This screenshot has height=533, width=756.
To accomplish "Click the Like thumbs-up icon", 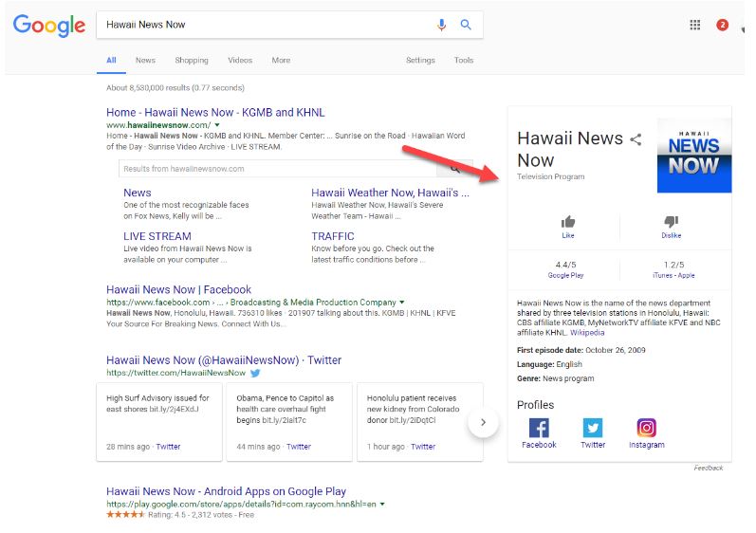I will 568,222.
